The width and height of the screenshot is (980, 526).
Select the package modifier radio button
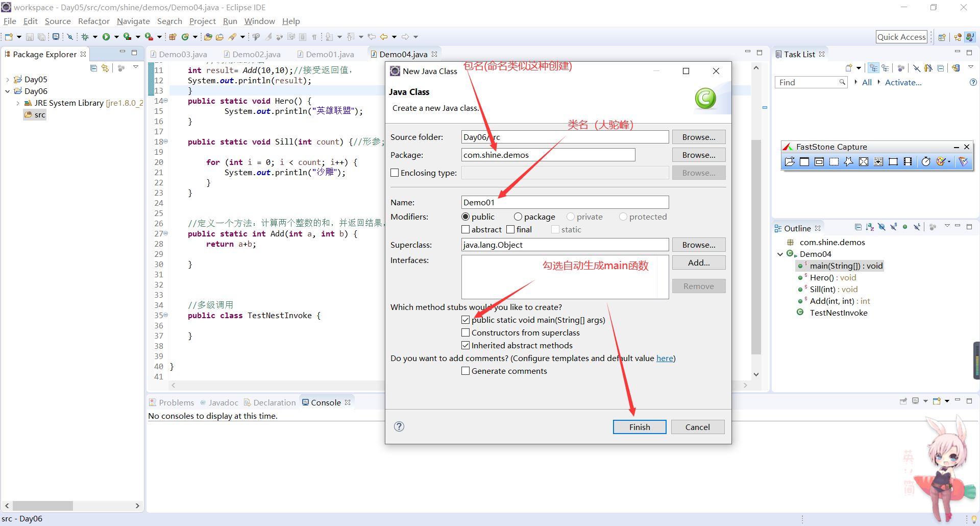click(x=518, y=217)
